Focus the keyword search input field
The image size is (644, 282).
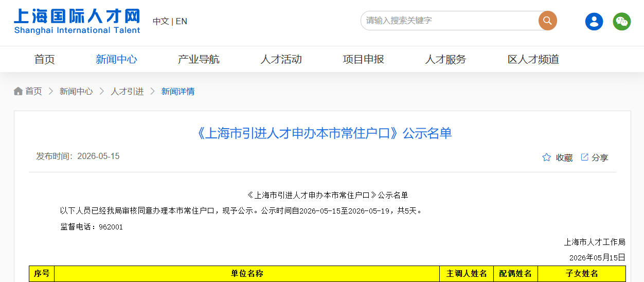(x=450, y=21)
